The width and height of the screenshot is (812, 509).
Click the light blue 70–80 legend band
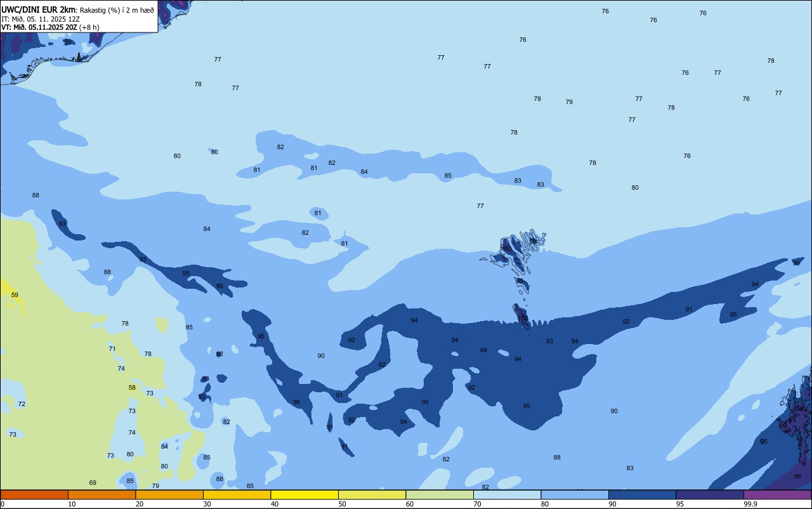click(x=507, y=494)
